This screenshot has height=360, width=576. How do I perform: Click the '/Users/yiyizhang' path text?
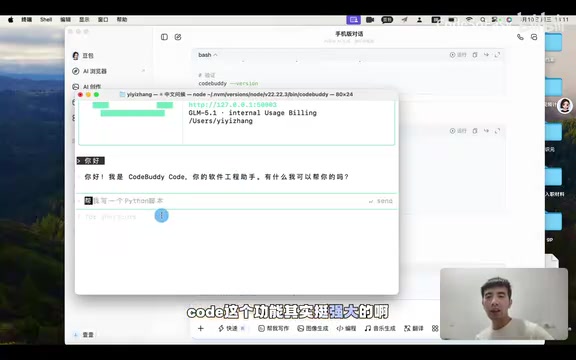point(220,121)
